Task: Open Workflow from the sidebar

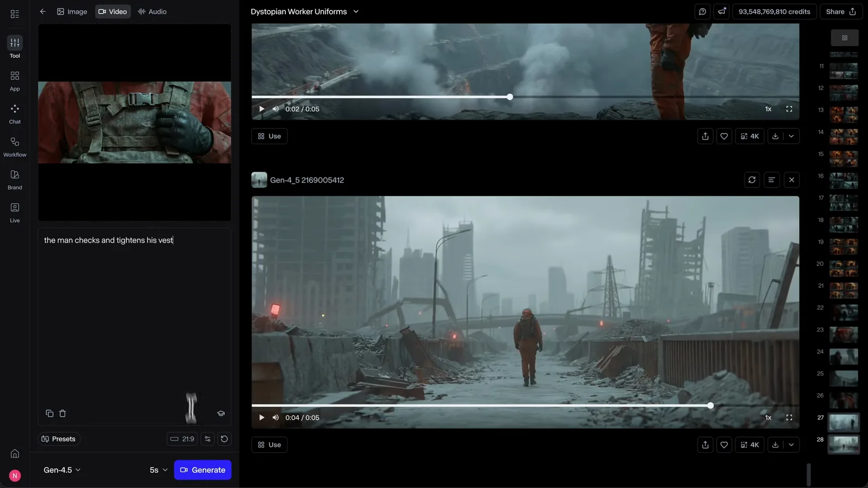Action: [15, 146]
